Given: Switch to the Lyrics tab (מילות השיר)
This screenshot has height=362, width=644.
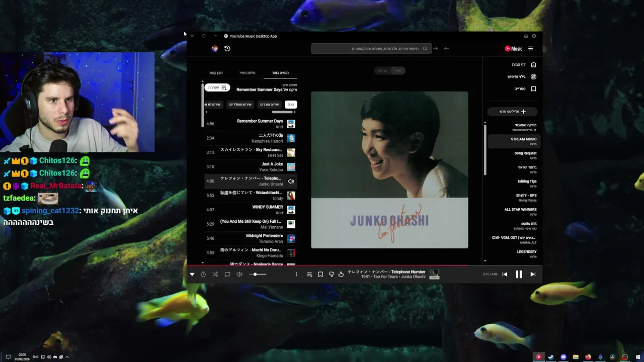Looking at the screenshot, I should [x=247, y=73].
